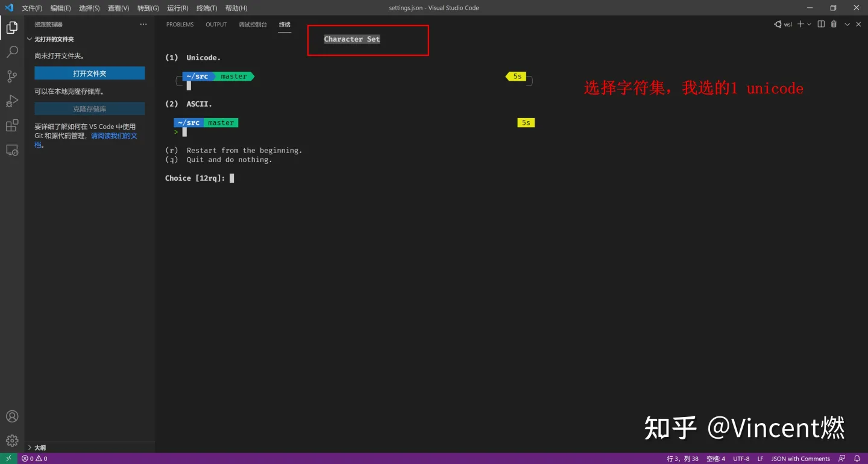Open the 转到(G) menu
Screen dimensions: 868x464
pos(148,8)
